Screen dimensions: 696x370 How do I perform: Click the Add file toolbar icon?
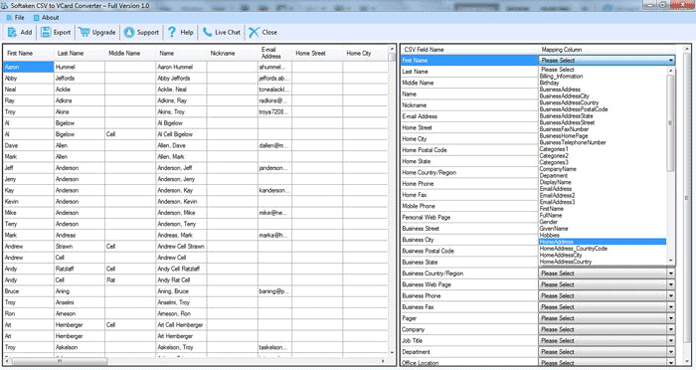click(x=12, y=32)
